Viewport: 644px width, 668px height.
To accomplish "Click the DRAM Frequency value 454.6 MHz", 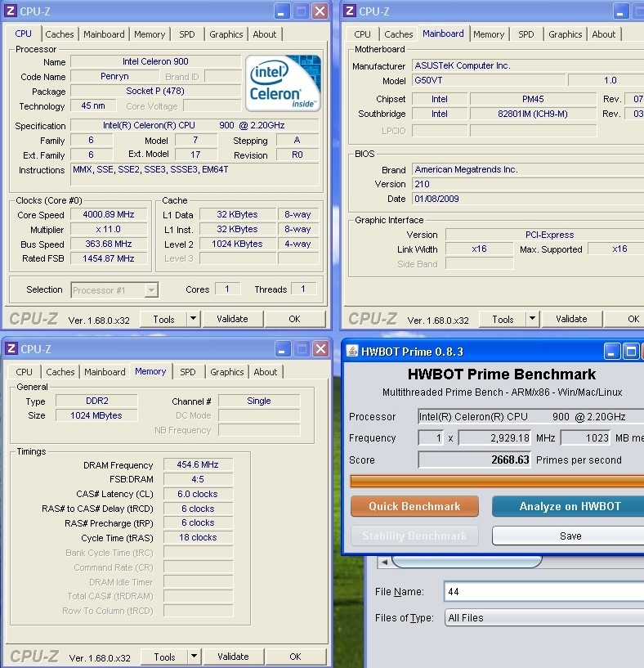I will tap(198, 464).
